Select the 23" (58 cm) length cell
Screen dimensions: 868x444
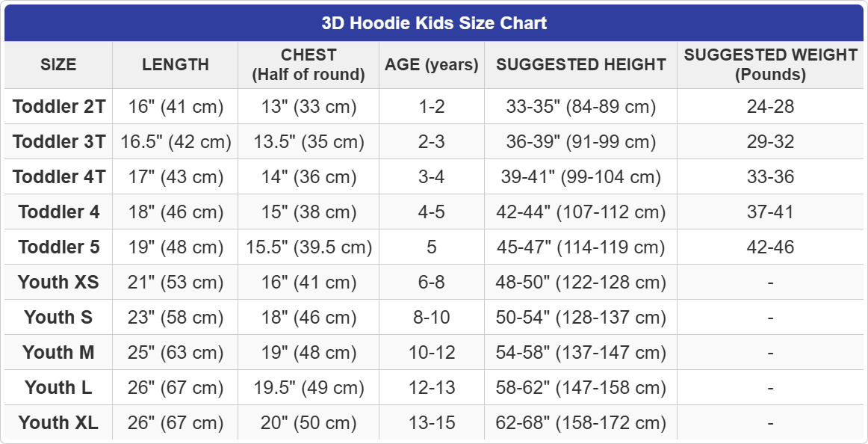point(176,318)
